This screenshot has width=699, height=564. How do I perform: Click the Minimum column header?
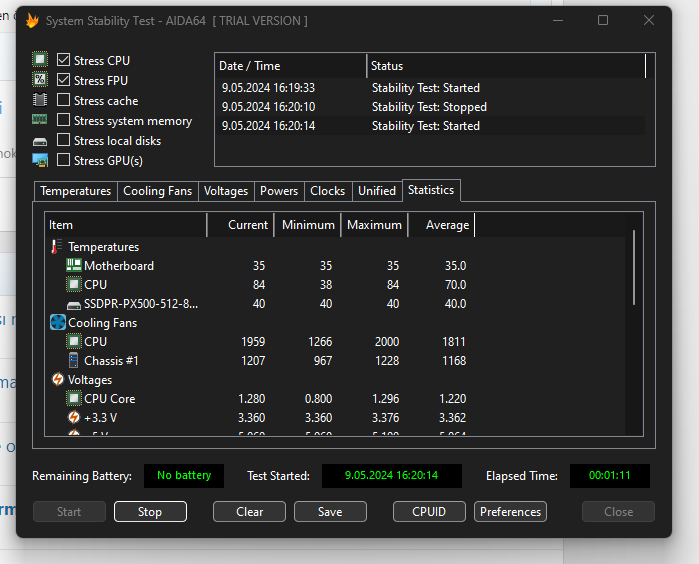(x=308, y=225)
